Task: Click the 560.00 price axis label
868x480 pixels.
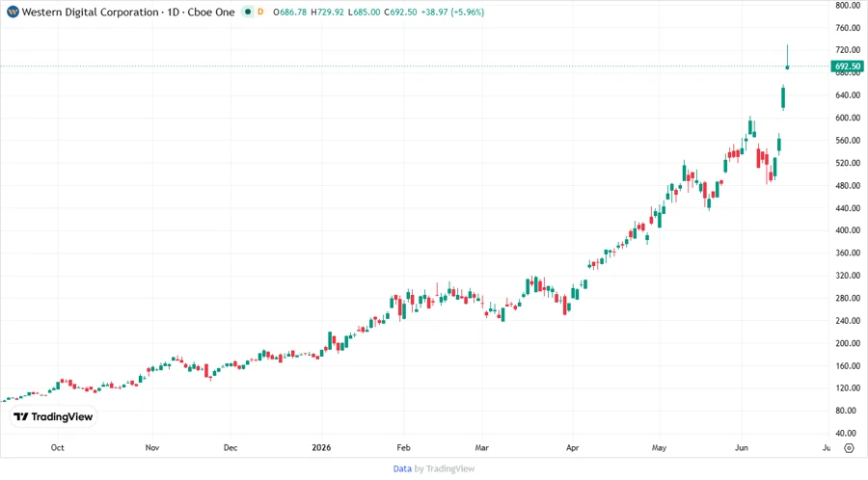Action: tap(848, 141)
